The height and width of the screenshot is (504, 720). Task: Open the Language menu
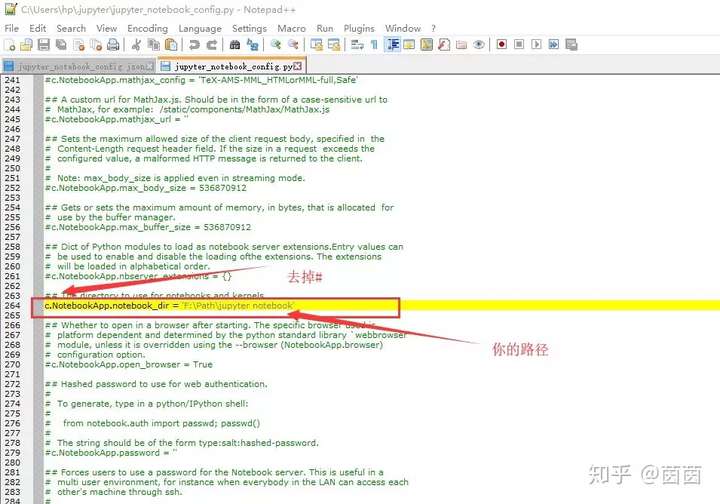click(200, 28)
